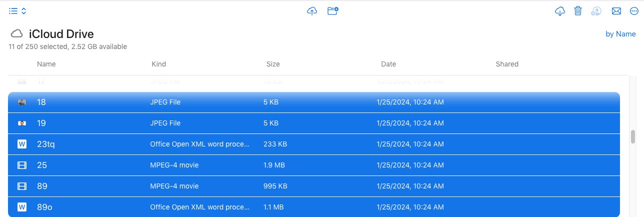Click the Date column header

388,64
